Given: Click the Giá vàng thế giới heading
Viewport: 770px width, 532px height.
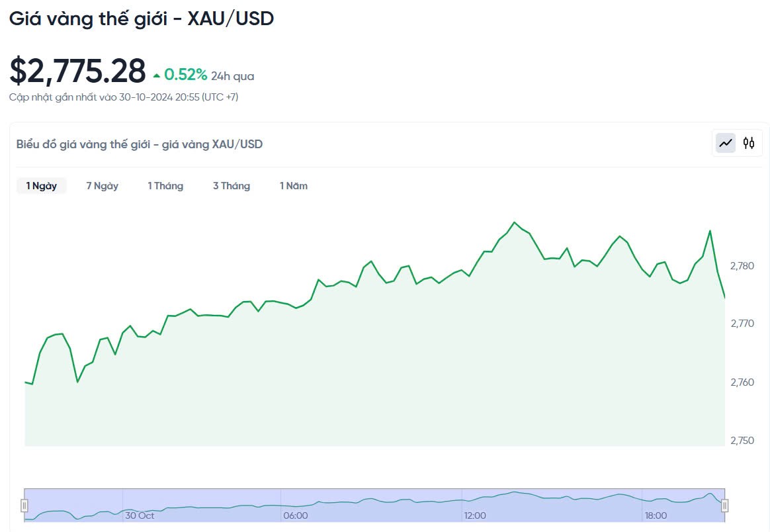Looking at the screenshot, I should (x=142, y=19).
